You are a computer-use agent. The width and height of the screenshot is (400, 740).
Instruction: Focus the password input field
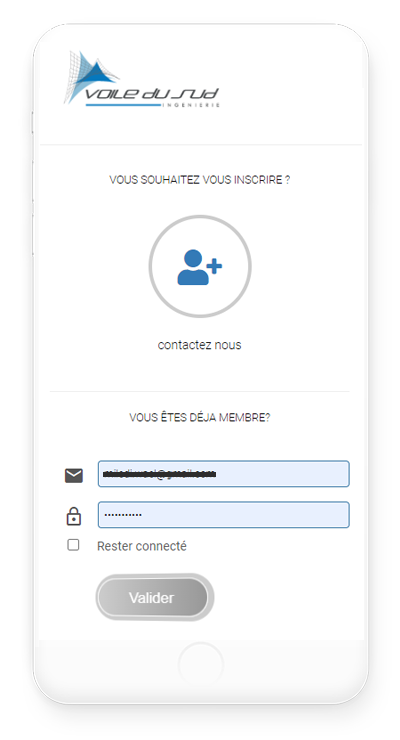224,514
